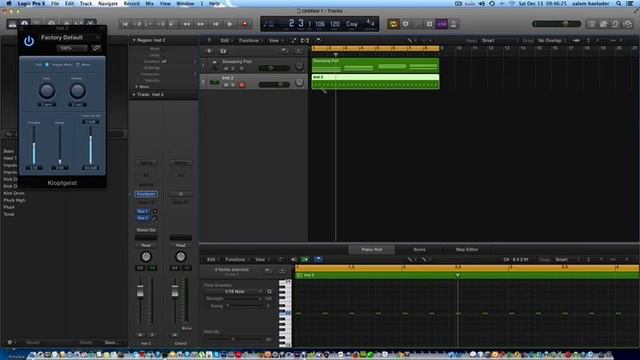Adjust the master volume slider
640x360 pixels.
(557, 24)
